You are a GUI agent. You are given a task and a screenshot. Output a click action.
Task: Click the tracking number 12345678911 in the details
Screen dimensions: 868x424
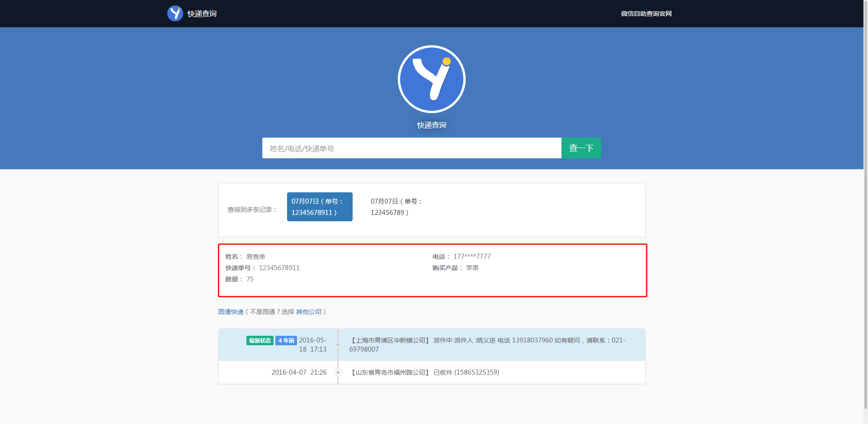279,268
